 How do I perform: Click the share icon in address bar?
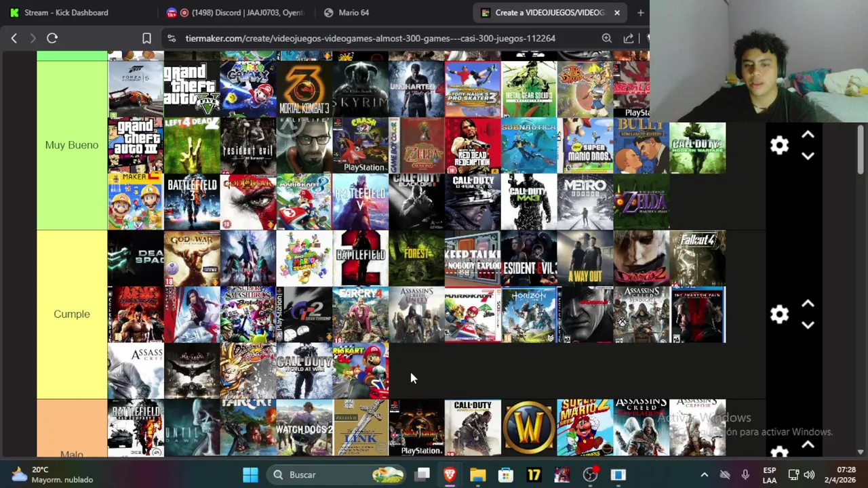click(629, 39)
